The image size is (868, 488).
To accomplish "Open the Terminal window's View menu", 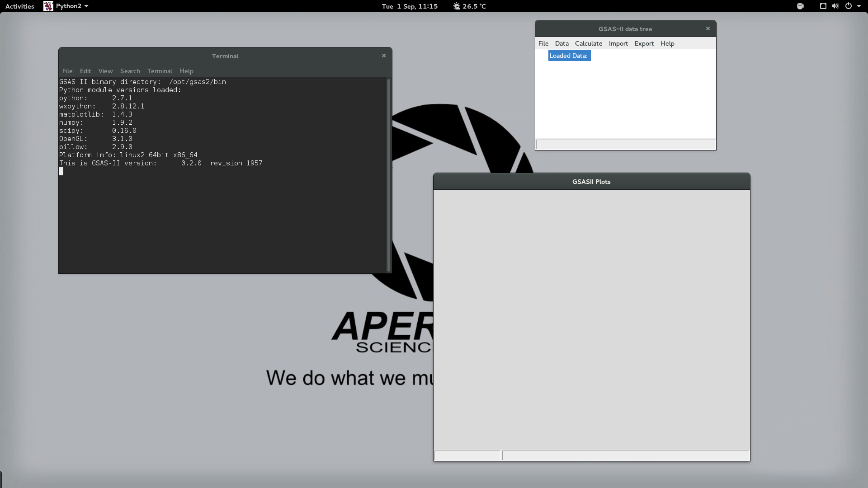I will (105, 71).
